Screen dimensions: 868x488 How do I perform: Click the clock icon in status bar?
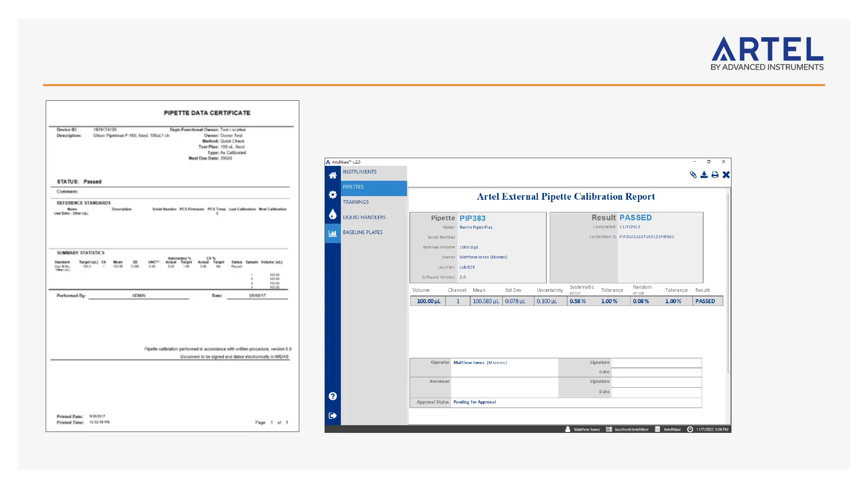pos(690,429)
